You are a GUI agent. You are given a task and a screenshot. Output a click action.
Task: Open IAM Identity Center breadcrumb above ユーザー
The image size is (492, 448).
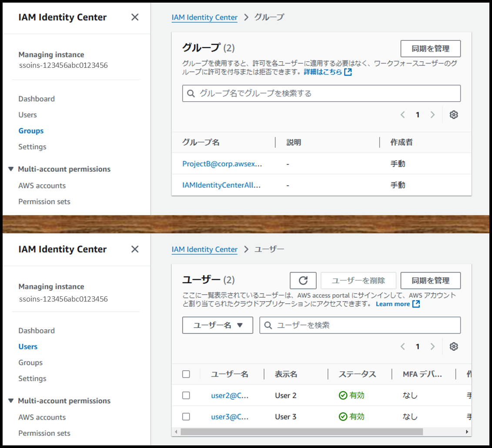(x=204, y=249)
